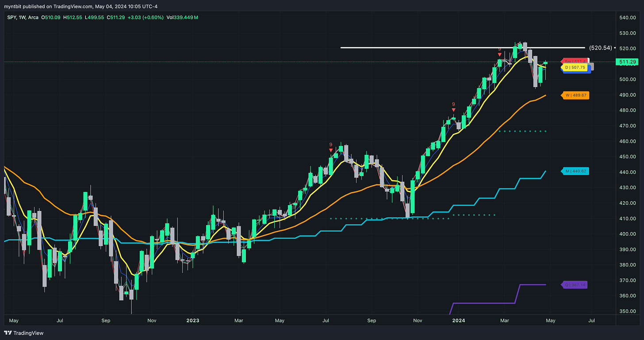Image resolution: width=644 pixels, height=340 pixels.
Task: Click the SPY, 1W, Arca symbol legend
Action: point(23,17)
